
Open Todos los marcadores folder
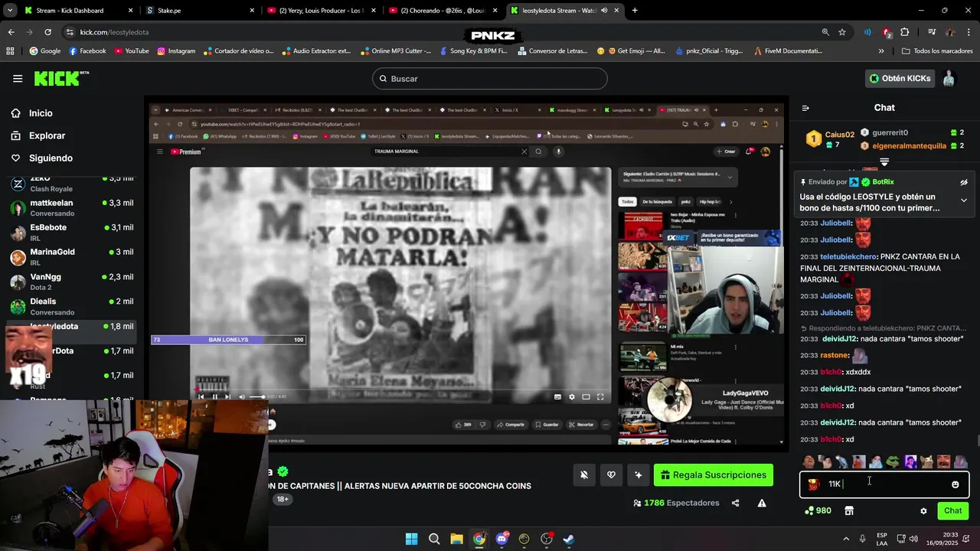click(937, 51)
